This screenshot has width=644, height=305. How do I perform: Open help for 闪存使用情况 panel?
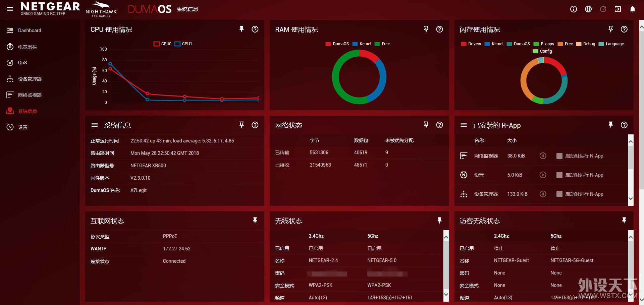[624, 29]
